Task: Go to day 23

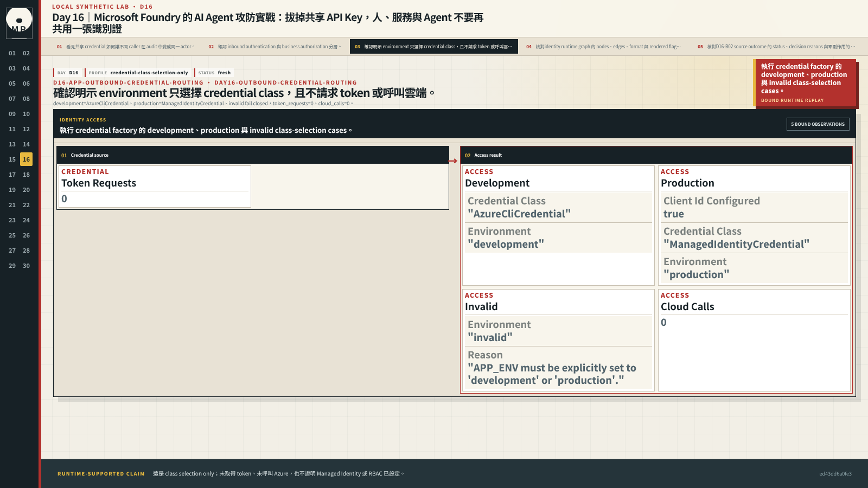Action: 12,220
